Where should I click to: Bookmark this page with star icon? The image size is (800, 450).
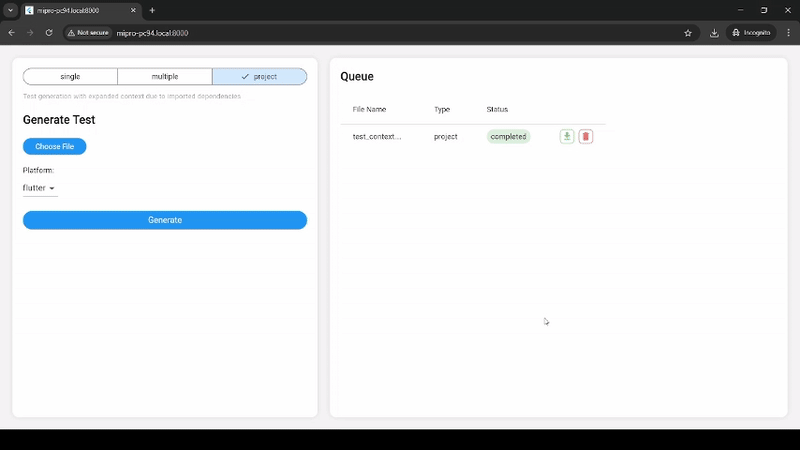click(x=688, y=33)
